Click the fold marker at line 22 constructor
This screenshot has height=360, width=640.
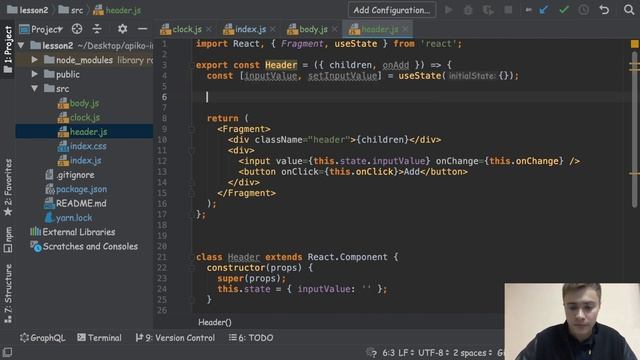[x=191, y=268]
